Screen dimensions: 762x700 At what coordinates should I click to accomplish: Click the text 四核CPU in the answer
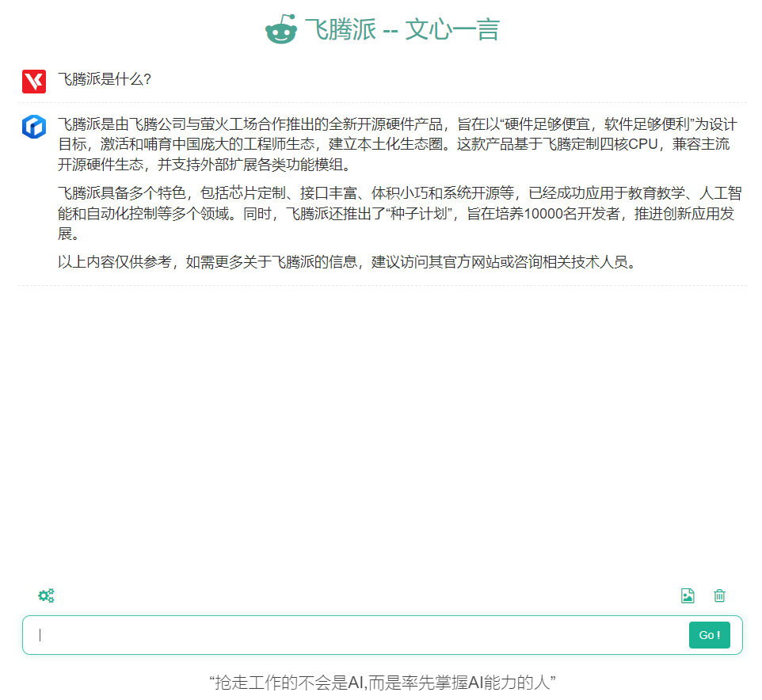[620, 145]
